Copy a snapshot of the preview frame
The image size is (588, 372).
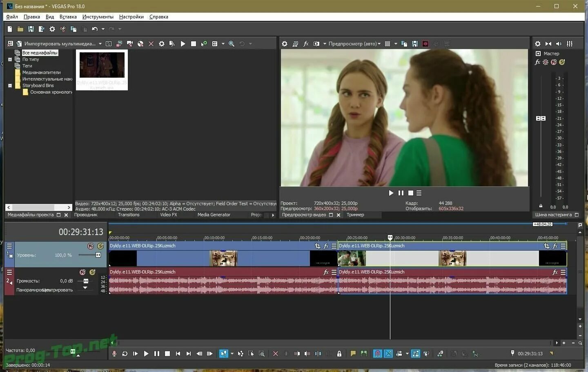[404, 43]
